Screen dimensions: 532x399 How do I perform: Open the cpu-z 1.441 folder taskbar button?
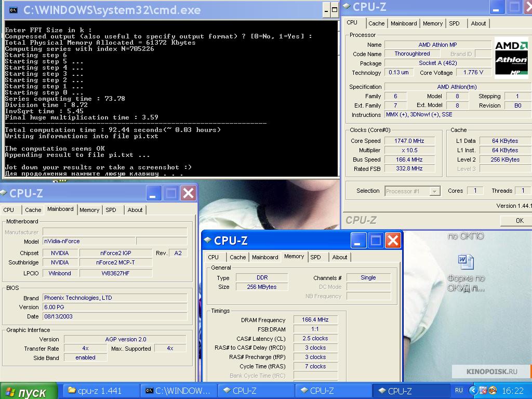pos(101,391)
